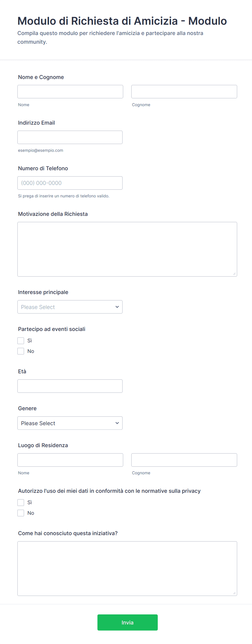
Task: Click the Nome first name field
Action: (x=70, y=92)
